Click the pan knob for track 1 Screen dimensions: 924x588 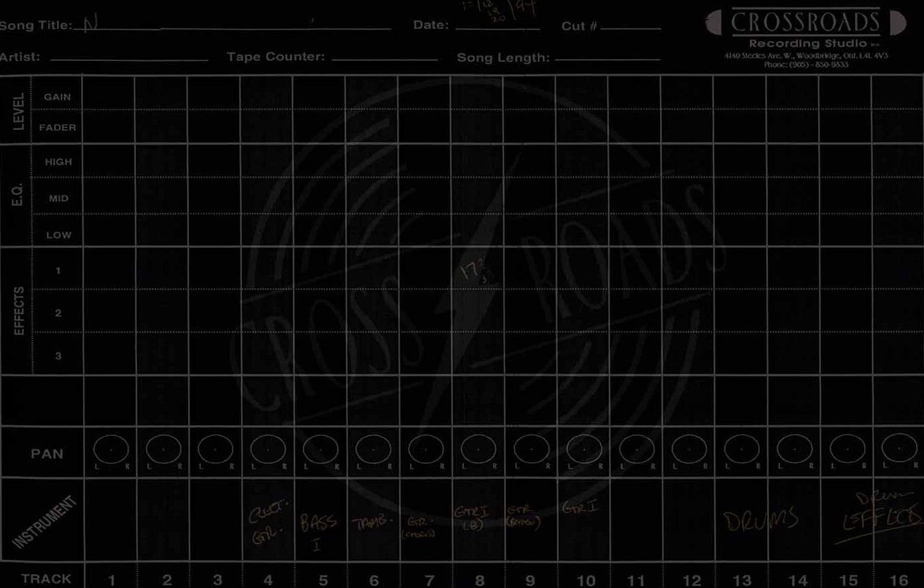[x=111, y=449]
